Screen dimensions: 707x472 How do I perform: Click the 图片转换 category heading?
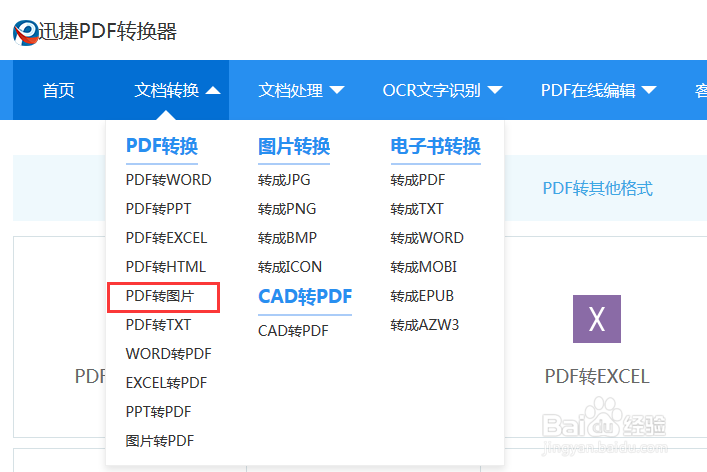click(x=294, y=146)
